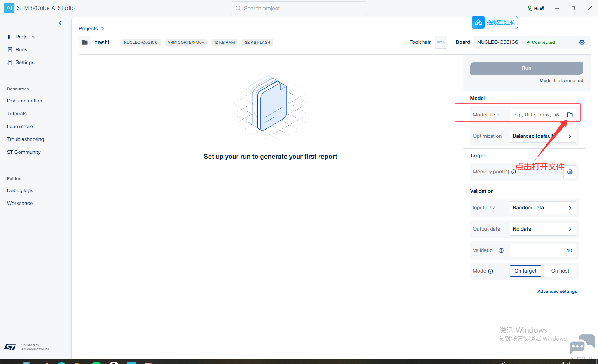Viewport: 598px width, 364px height.
Task: Click the NUCLEO-C031C6 project tag
Action: click(x=141, y=42)
